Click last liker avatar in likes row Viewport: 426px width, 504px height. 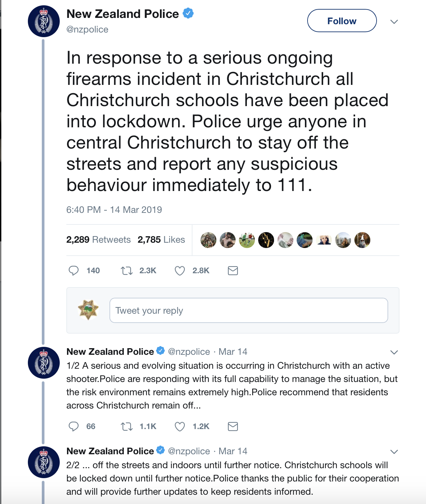(x=362, y=240)
